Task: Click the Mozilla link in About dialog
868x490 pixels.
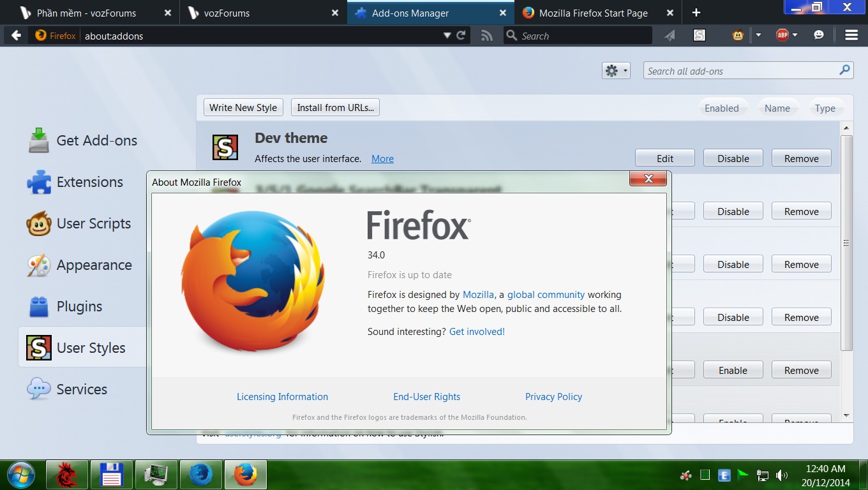Action: [478, 295]
